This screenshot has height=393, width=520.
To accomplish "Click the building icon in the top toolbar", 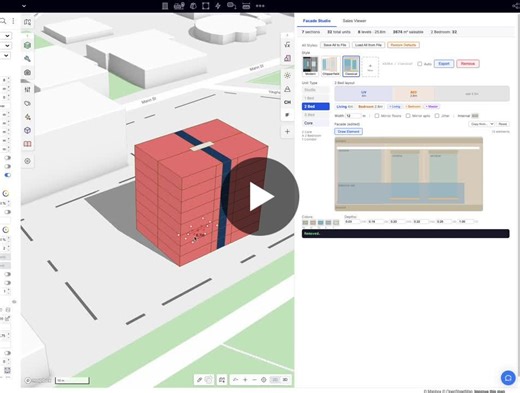I will (x=165, y=6).
